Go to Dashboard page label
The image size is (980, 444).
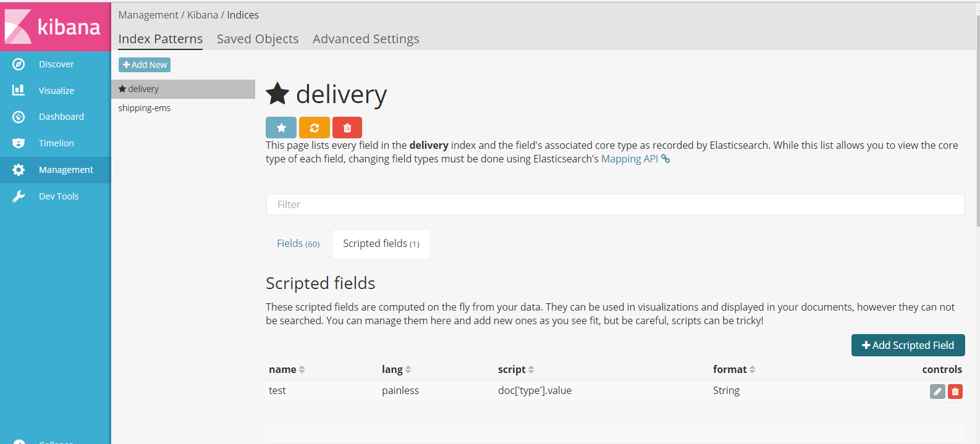tap(61, 117)
